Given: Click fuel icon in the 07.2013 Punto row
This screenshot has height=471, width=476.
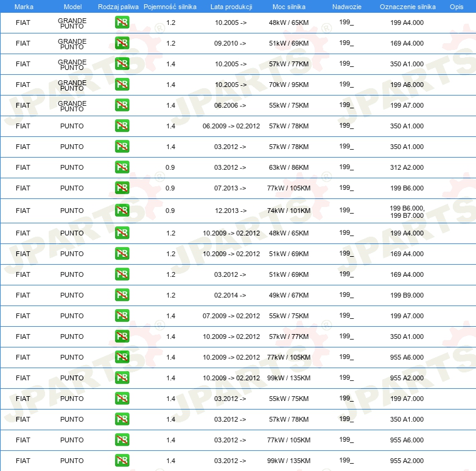Looking at the screenshot, I should click(122, 188).
